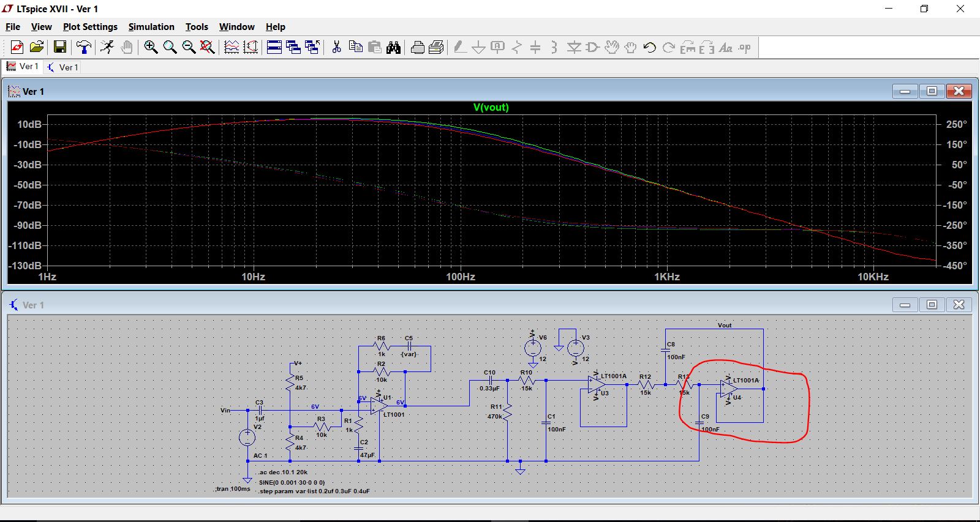Viewport: 980px width, 522px height.
Task: Place an inductor component tool
Action: [x=554, y=47]
